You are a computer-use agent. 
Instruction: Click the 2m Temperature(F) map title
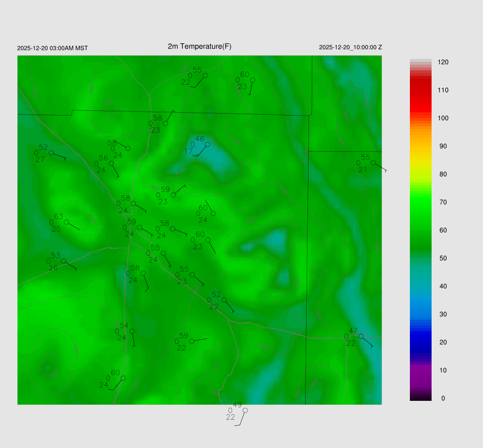(200, 46)
